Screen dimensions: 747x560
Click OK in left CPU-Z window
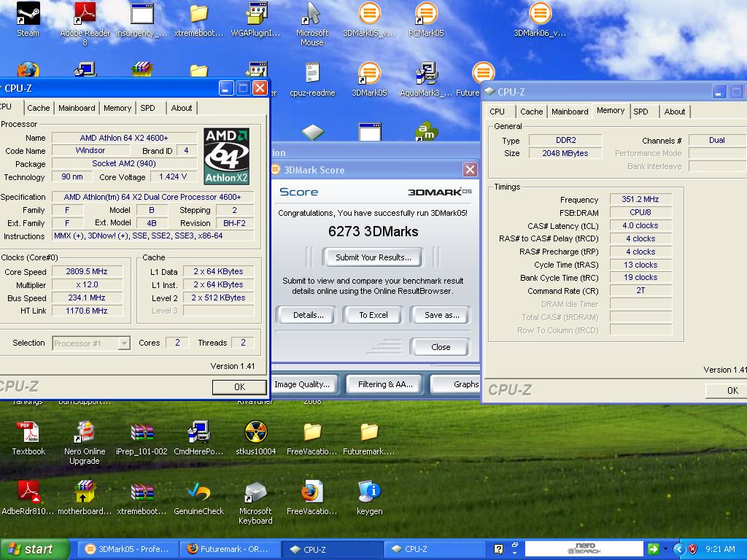pos(239,387)
